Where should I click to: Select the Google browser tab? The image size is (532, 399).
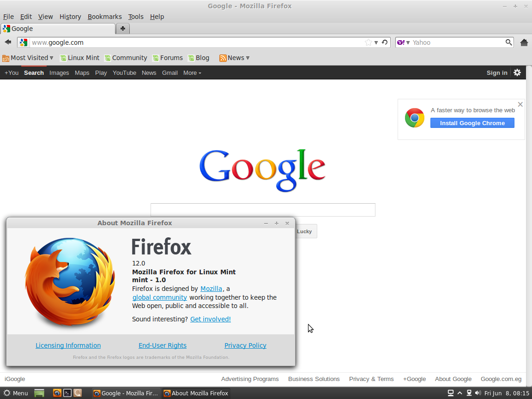pyautogui.click(x=58, y=29)
